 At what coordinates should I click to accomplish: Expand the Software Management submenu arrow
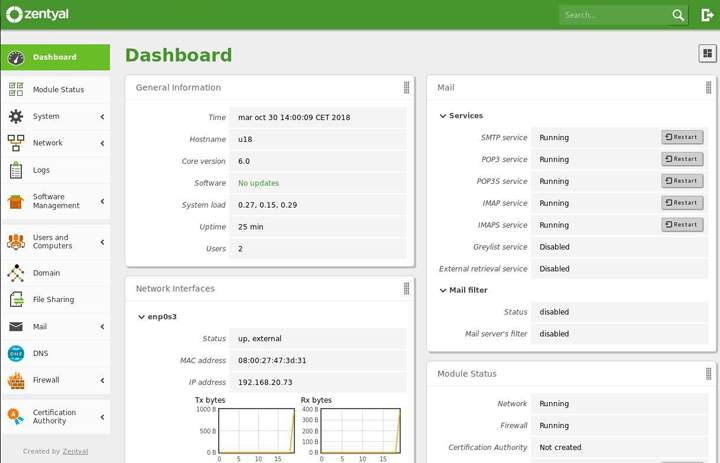102,201
